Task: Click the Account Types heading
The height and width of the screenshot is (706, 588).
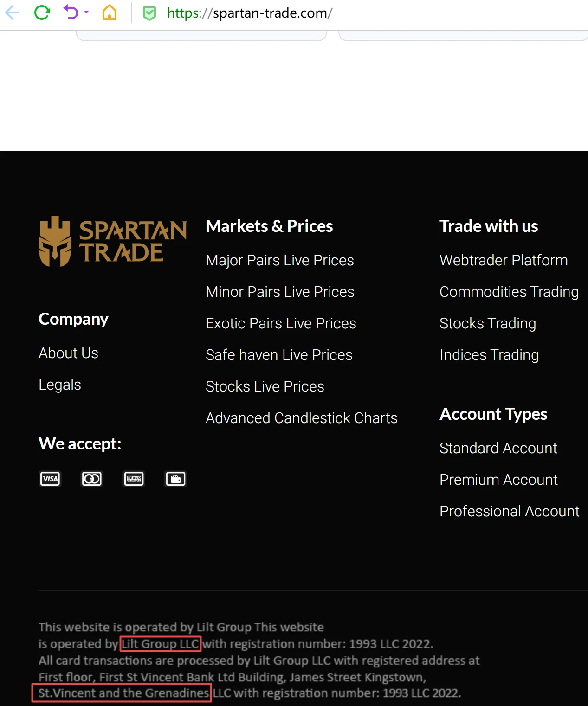Action: [x=493, y=414]
